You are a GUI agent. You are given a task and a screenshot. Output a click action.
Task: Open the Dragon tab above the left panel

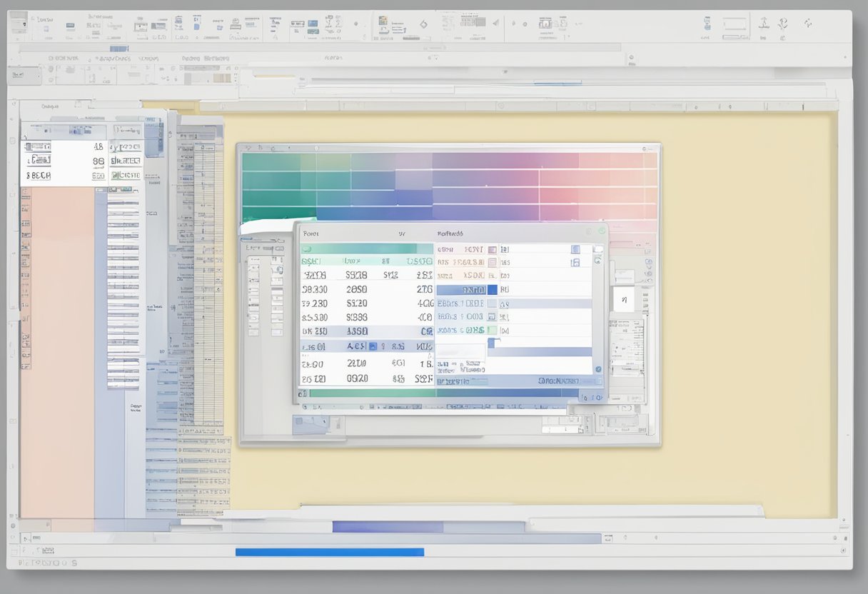tap(49, 106)
